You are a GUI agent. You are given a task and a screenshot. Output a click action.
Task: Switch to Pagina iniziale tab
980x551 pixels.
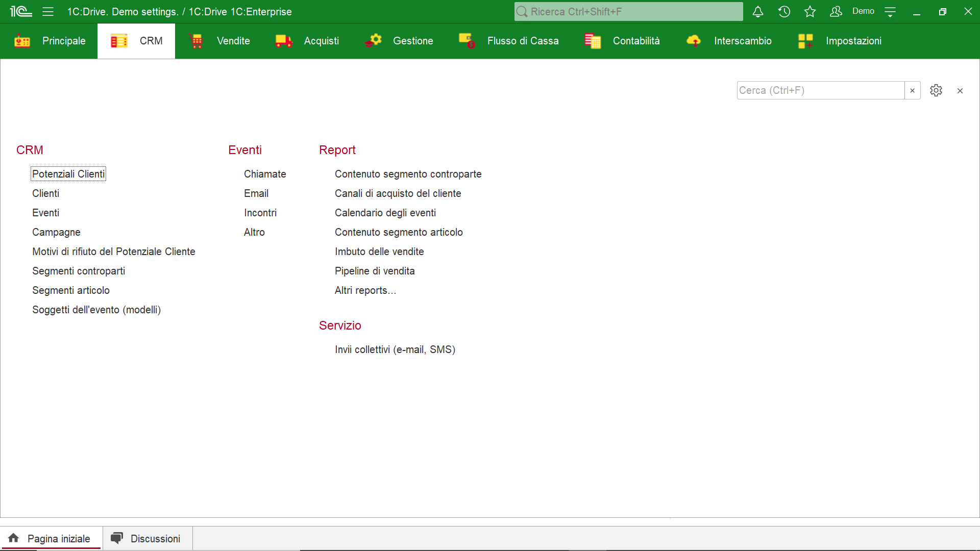(x=51, y=538)
